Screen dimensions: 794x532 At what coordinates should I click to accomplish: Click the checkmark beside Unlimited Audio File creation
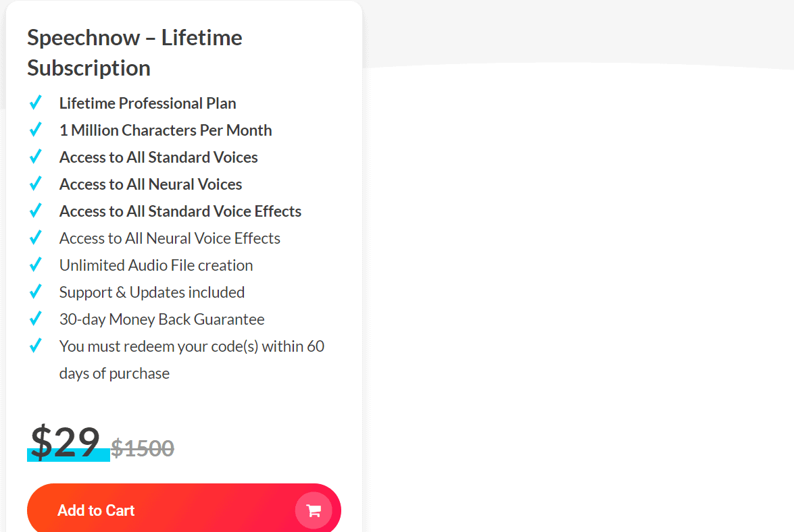pos(35,264)
